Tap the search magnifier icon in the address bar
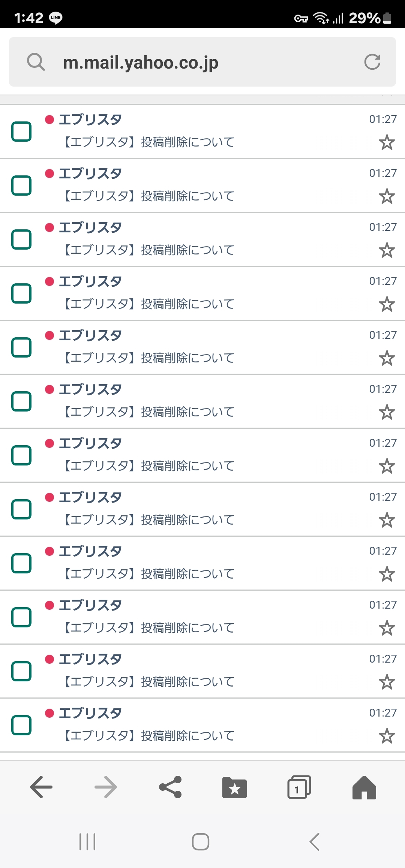Viewport: 405px width, 868px height. tap(36, 62)
